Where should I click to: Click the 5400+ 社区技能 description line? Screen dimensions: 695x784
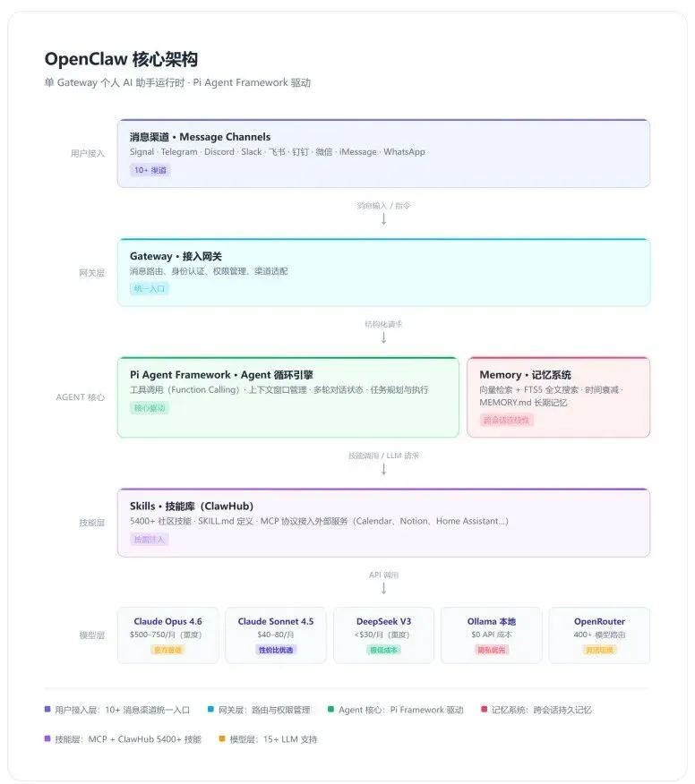(319, 521)
